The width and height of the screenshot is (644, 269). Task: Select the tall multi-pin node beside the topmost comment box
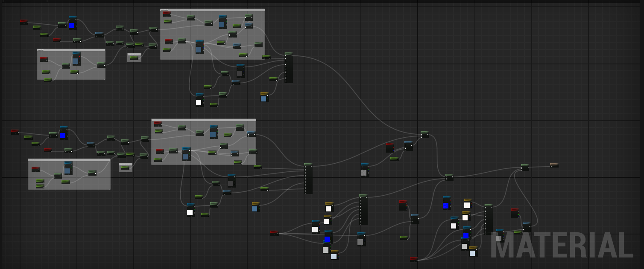click(289, 68)
